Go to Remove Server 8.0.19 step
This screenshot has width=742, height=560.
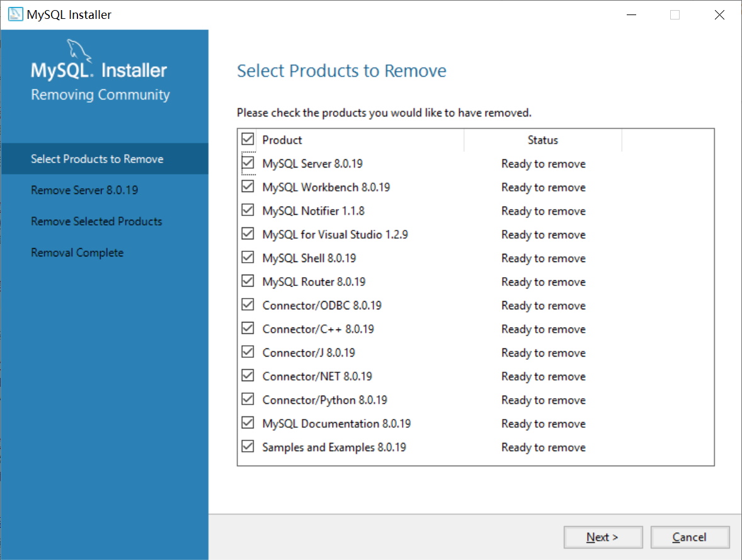point(84,190)
